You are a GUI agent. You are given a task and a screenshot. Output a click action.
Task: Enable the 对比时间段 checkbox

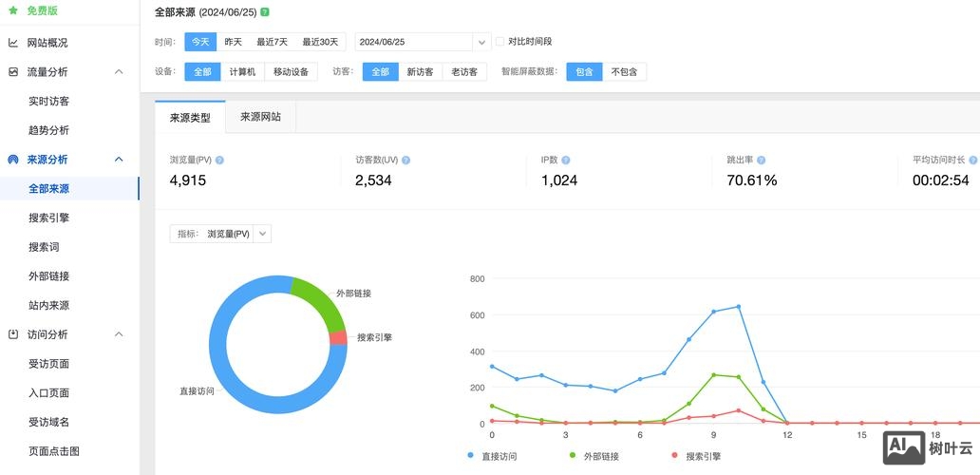point(499,42)
